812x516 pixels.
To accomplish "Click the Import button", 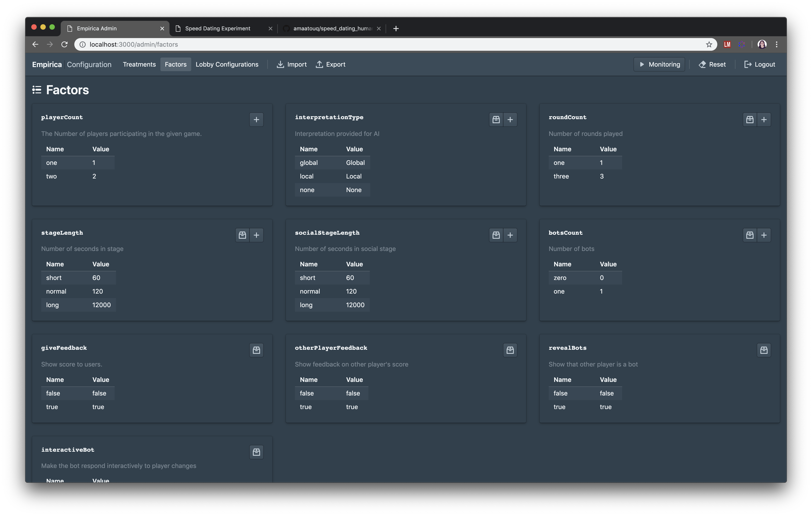I will coord(292,64).
